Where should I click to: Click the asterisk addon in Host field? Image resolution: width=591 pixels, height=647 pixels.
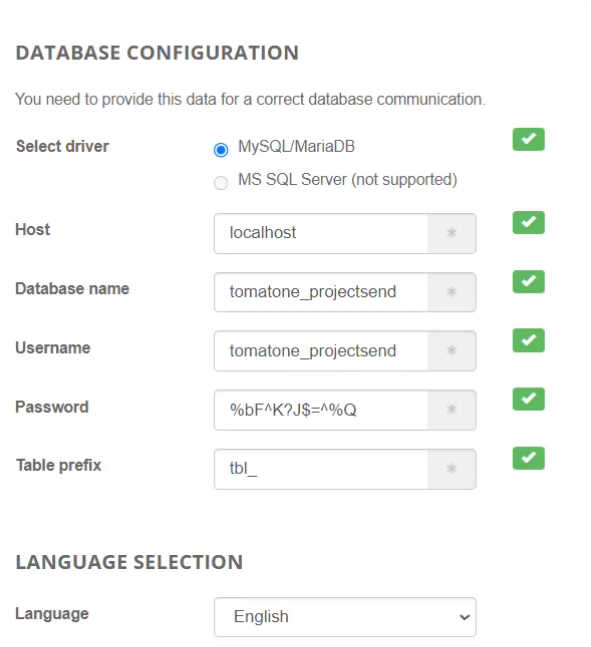point(452,233)
